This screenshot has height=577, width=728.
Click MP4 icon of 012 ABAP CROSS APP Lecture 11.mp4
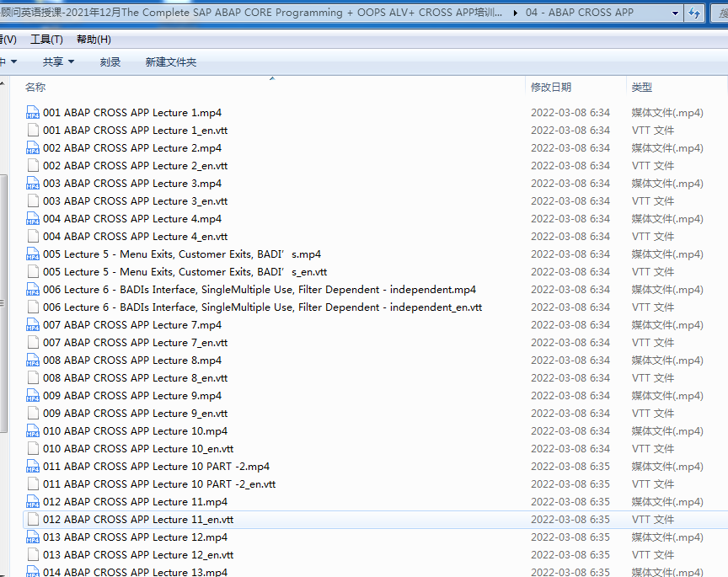[33, 502]
